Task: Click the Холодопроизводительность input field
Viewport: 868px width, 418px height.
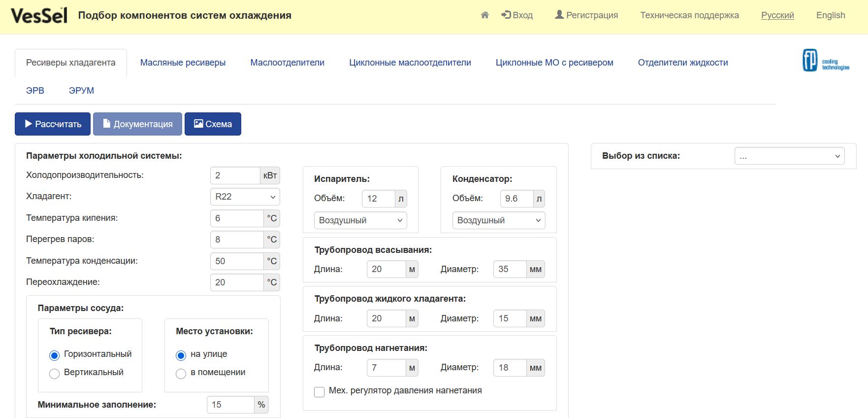Action: point(235,175)
